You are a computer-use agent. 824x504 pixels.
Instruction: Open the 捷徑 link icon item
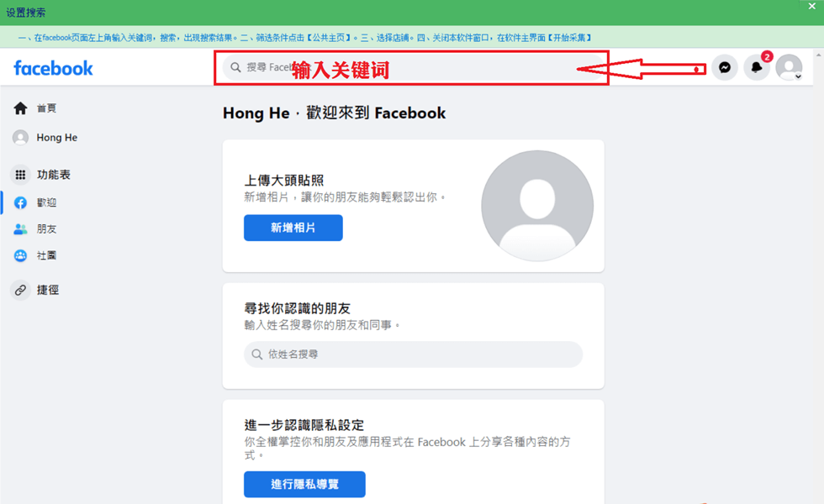pyautogui.click(x=20, y=290)
